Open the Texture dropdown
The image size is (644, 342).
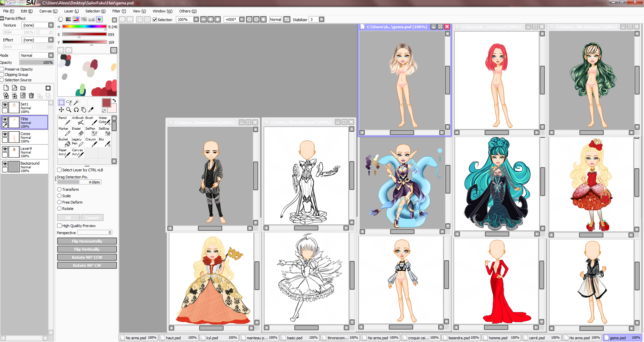click(51, 25)
